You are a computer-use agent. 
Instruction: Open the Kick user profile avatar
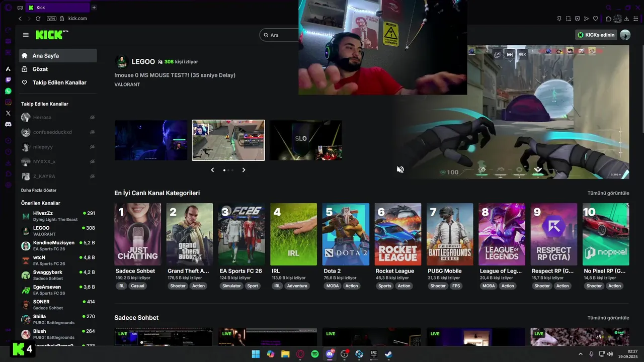pyautogui.click(x=625, y=35)
